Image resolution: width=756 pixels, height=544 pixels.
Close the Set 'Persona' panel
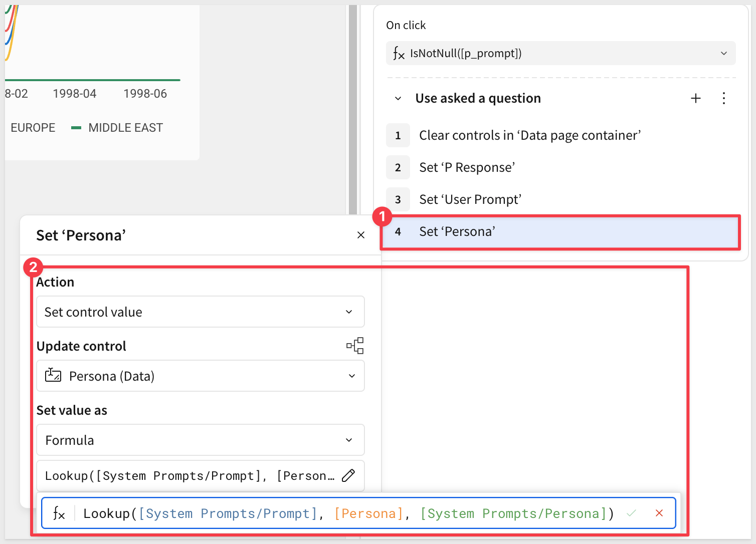360,235
